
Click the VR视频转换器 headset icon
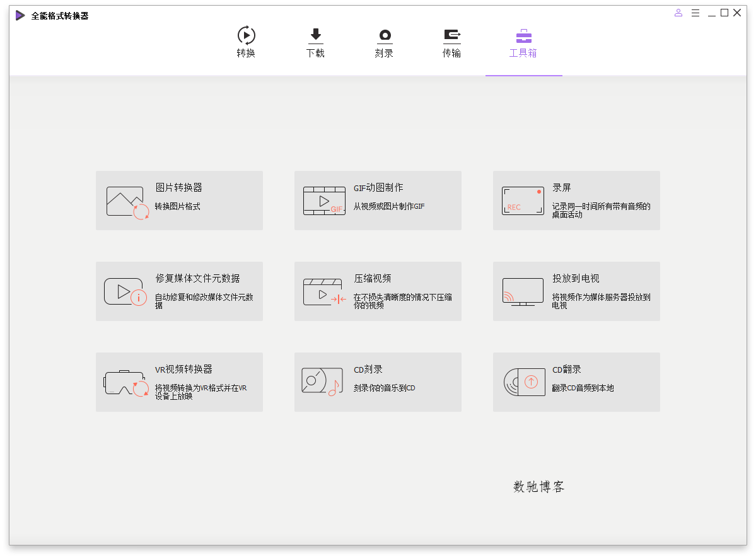pos(126,383)
